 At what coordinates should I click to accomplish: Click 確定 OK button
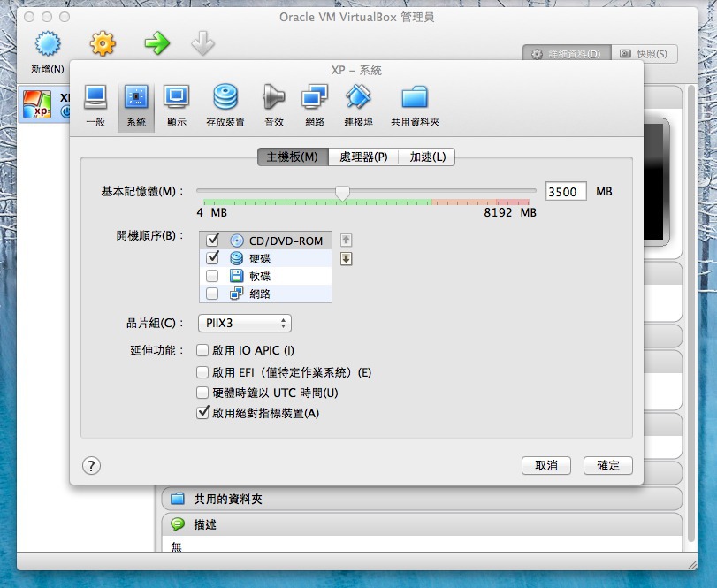[608, 465]
